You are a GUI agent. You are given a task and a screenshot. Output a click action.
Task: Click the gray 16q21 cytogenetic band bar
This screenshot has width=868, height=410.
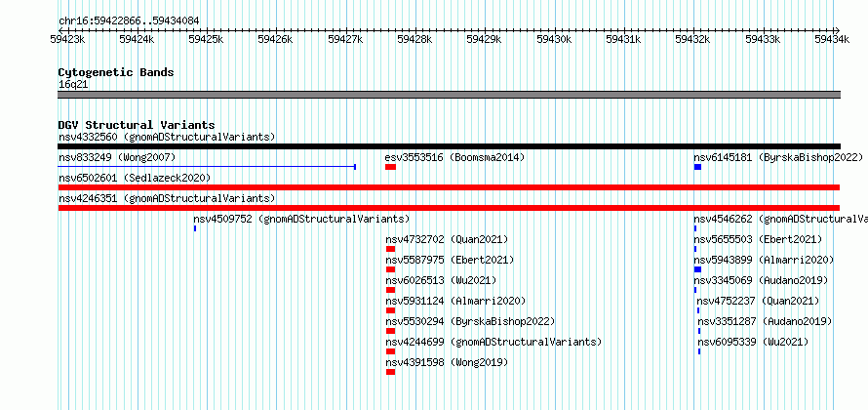449,95
